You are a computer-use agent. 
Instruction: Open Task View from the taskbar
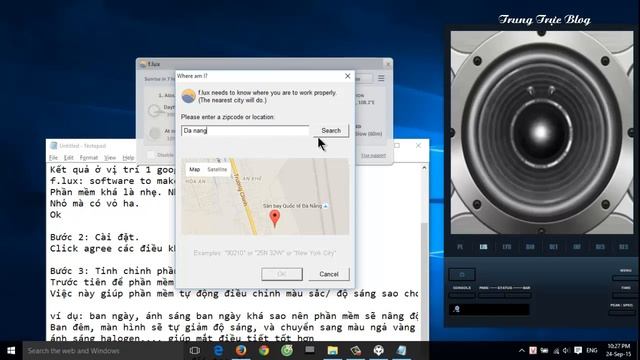(x=195, y=351)
